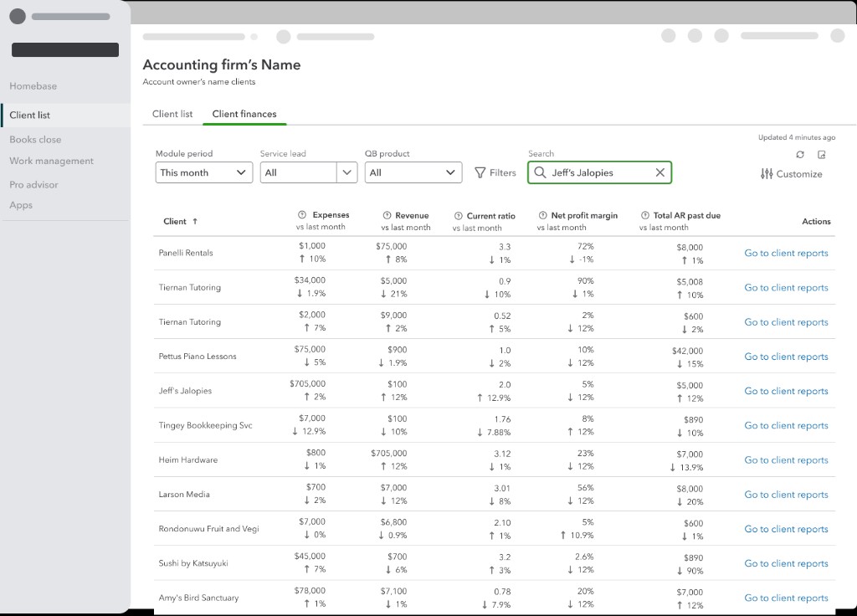The height and width of the screenshot is (616, 857).
Task: Click the Current ratio info icon
Action: [459, 215]
